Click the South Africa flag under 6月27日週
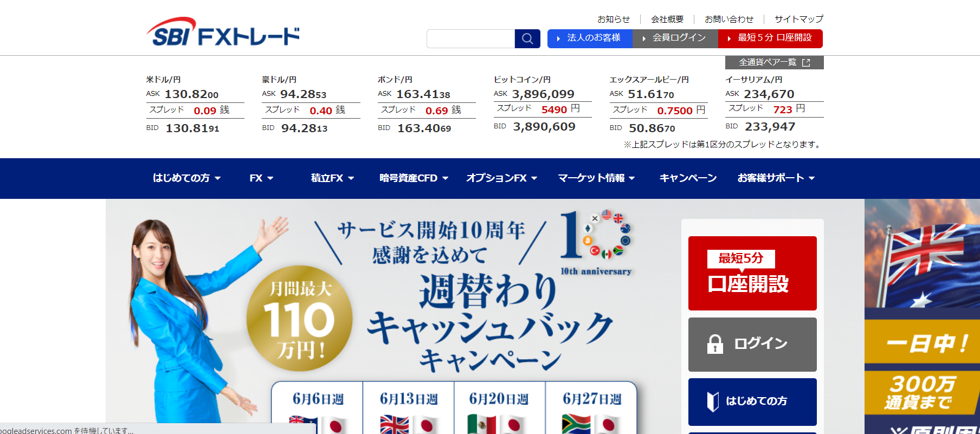The image size is (980, 434). (576, 425)
